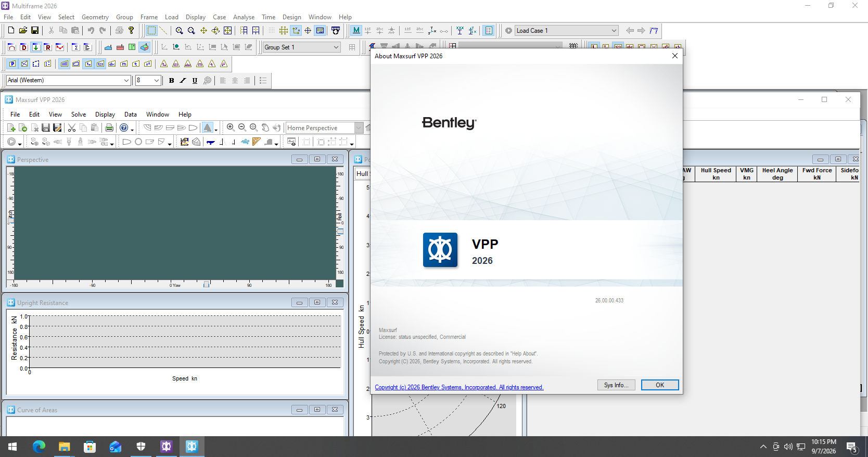This screenshot has height=457, width=868.
Task: Click the next load case right arrow
Action: click(x=641, y=31)
